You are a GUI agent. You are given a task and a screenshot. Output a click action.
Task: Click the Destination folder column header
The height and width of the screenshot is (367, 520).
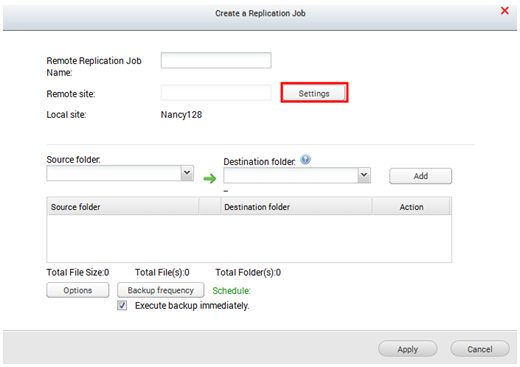click(296, 207)
